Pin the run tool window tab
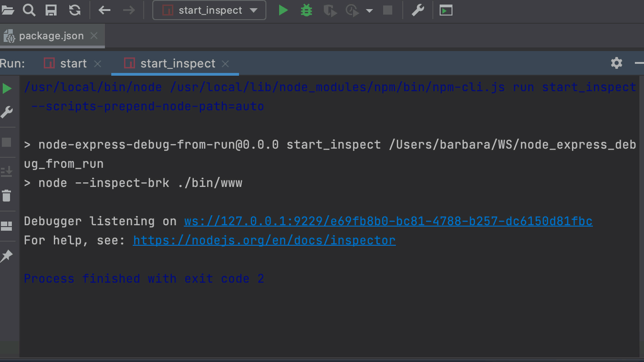 pos(8,255)
